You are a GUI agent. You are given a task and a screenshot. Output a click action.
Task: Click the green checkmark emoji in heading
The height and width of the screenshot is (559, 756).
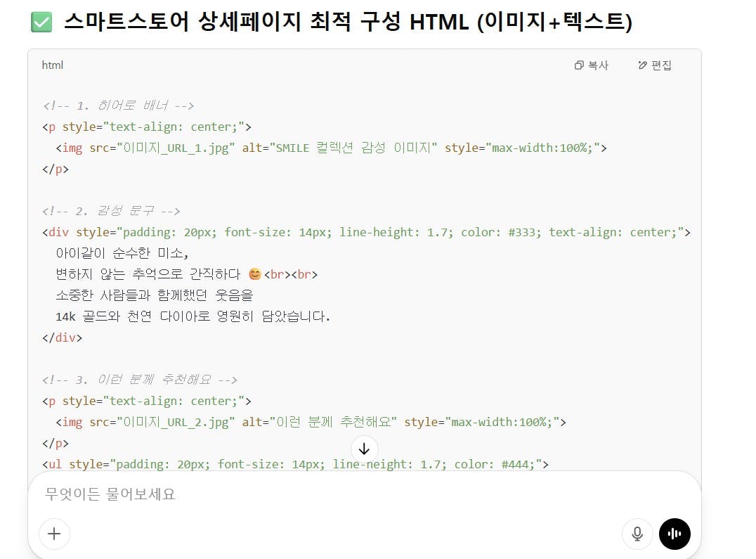[x=41, y=23]
